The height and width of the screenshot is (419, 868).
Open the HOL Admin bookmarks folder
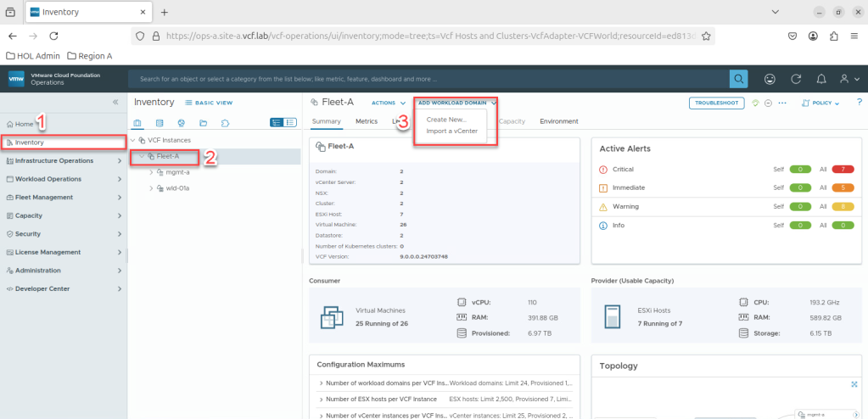(32, 56)
